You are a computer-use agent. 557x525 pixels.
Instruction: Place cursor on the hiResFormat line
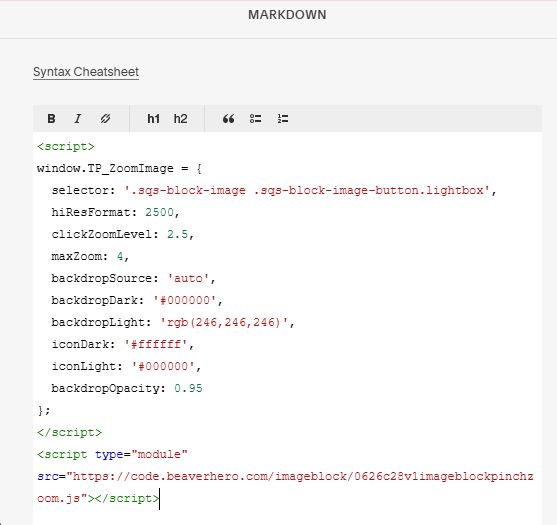[115, 212]
